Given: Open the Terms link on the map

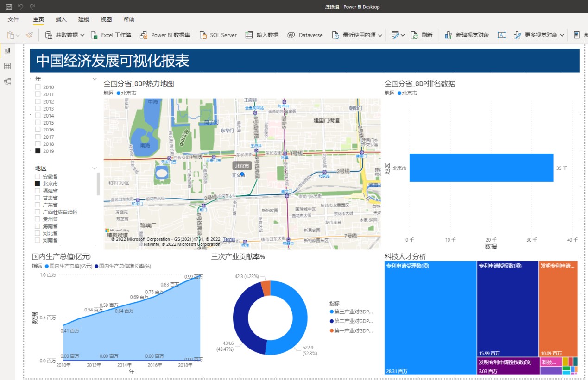Looking at the screenshot, I should point(229,239).
